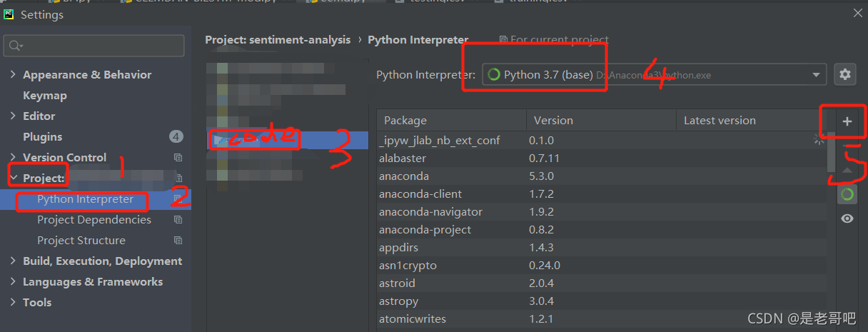
Task: Click the per-project icon beside Version Control
Action: tap(178, 158)
